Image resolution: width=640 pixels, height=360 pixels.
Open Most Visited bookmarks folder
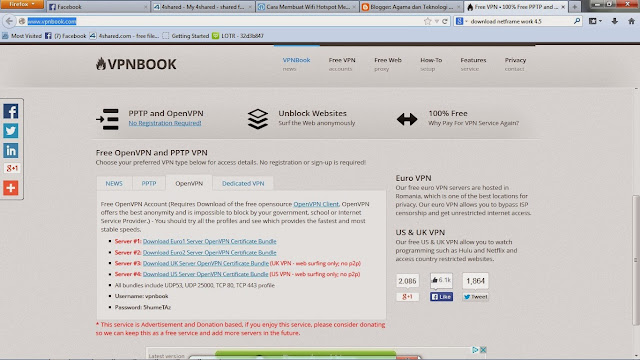click(x=22, y=36)
